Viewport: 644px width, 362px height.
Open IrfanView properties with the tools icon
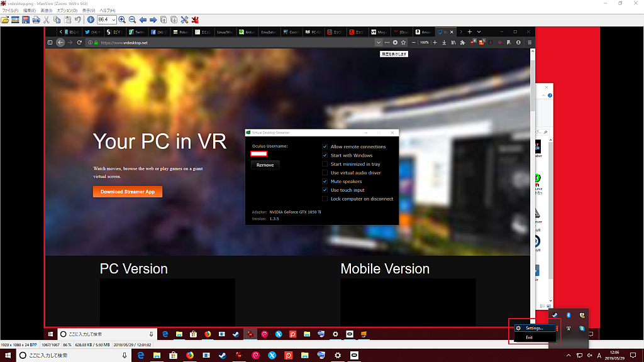(184, 19)
